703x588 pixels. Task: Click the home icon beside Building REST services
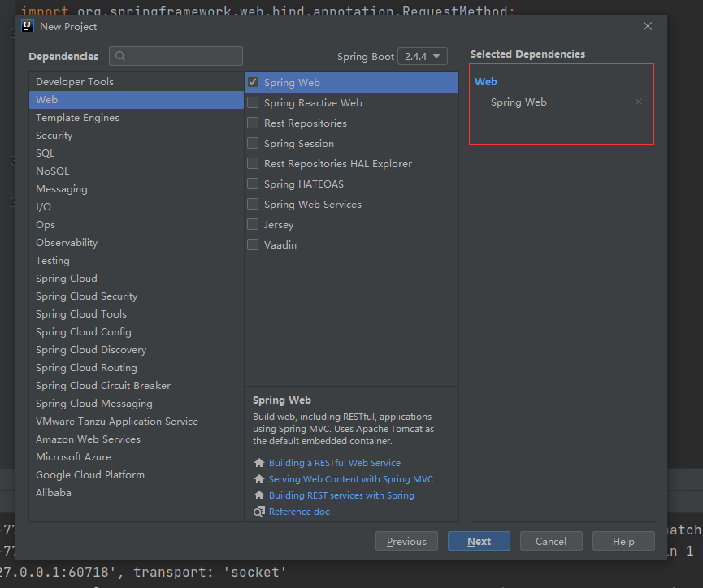point(259,495)
